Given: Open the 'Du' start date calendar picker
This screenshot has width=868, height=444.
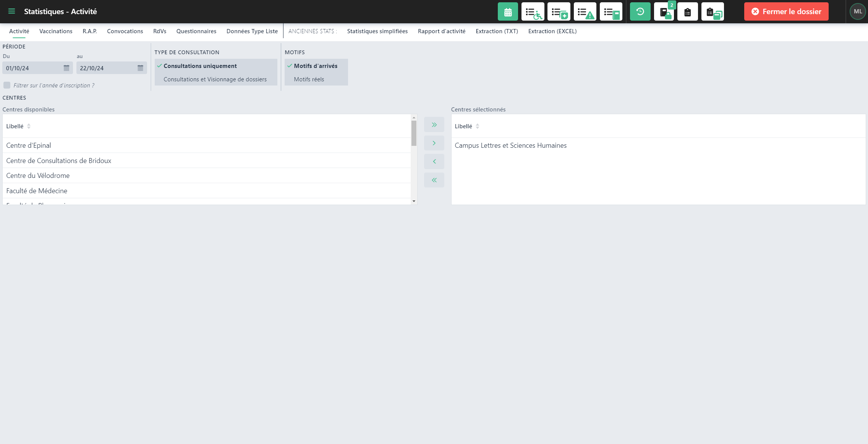Looking at the screenshot, I should [x=66, y=68].
